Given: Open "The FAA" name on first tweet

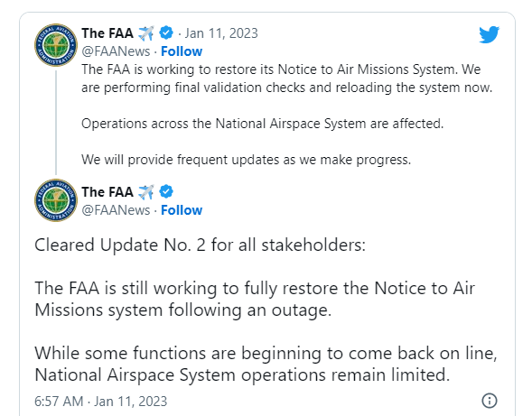Looking at the screenshot, I should tap(107, 33).
